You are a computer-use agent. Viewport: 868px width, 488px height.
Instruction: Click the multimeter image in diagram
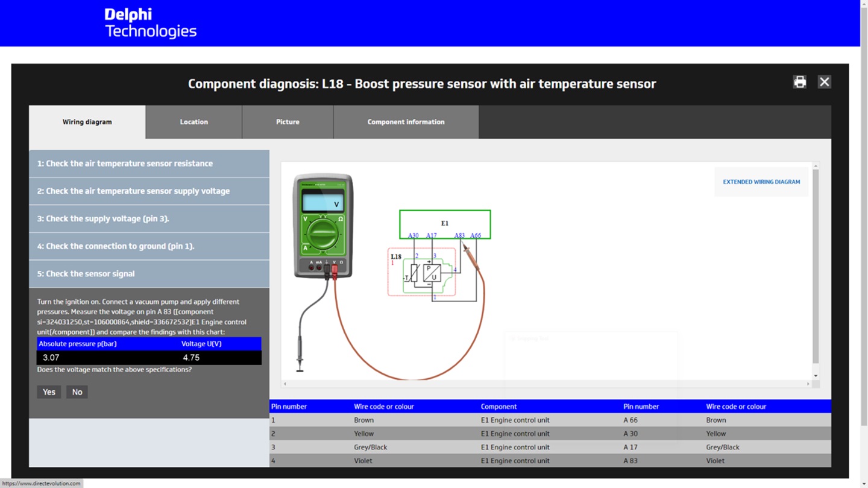pyautogui.click(x=322, y=226)
